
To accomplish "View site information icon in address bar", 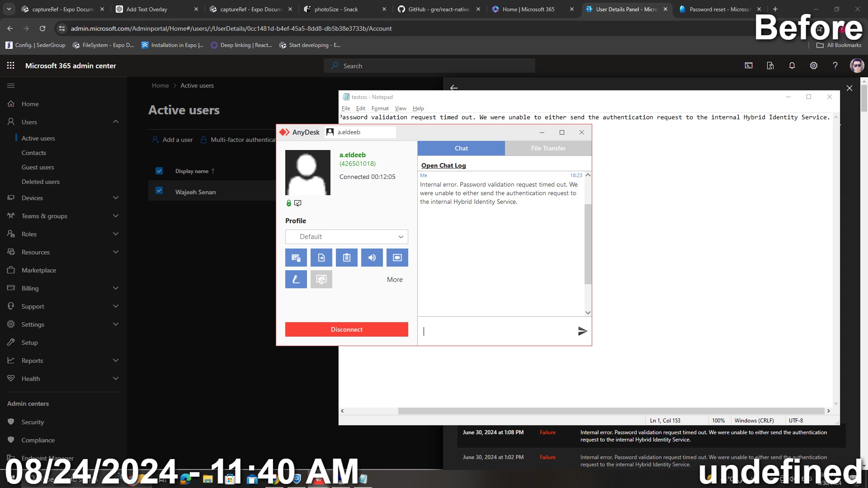I will pyautogui.click(x=62, y=28).
